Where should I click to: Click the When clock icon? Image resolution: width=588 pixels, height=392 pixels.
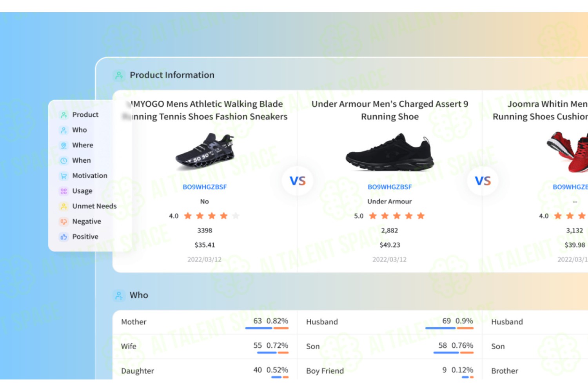[64, 161]
